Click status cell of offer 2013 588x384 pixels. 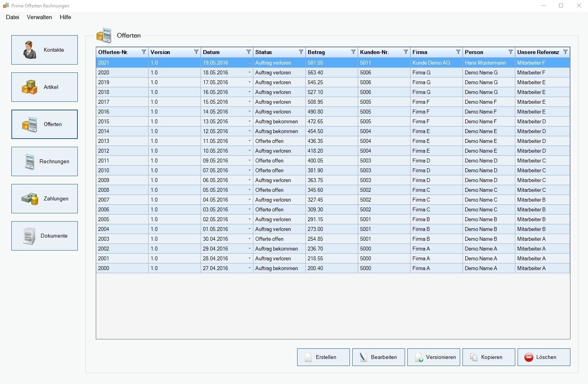click(x=280, y=141)
